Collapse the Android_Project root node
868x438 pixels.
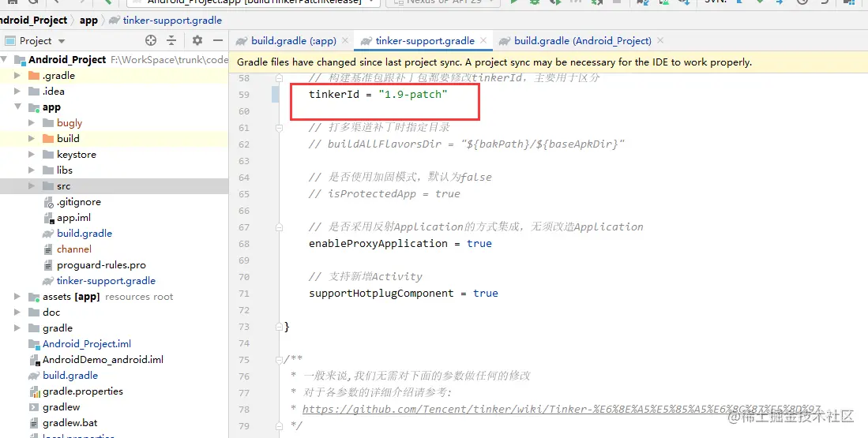(5, 59)
